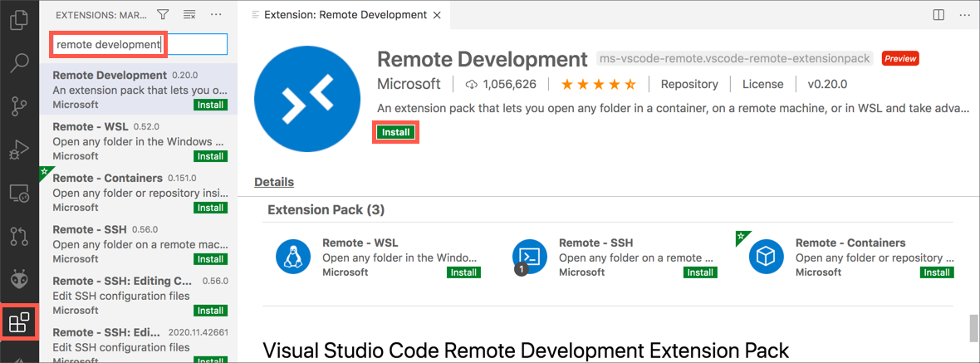Open the GitHub Pull Requests view

19,236
